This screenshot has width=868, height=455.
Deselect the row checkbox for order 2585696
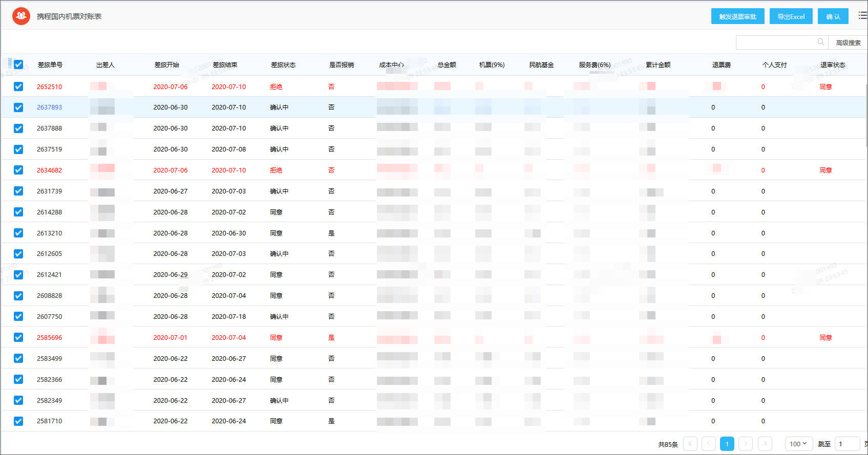point(18,337)
